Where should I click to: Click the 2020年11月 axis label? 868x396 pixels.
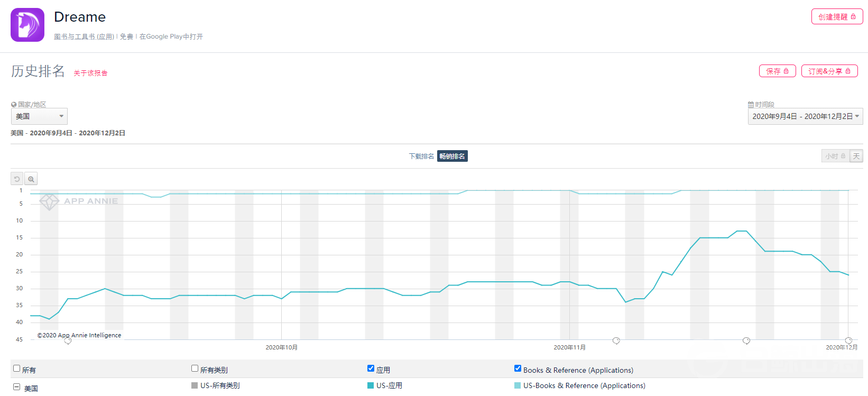pos(569,347)
